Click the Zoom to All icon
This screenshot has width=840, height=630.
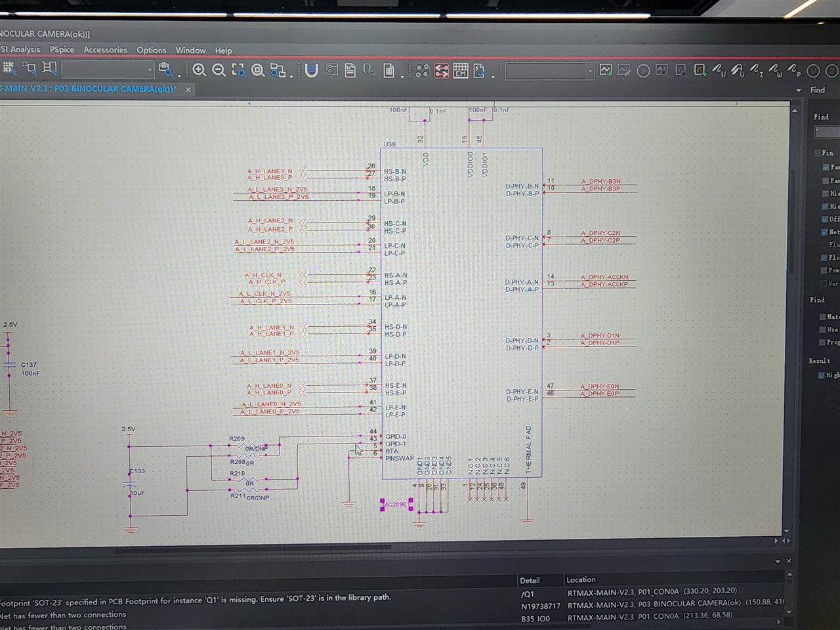(259, 70)
